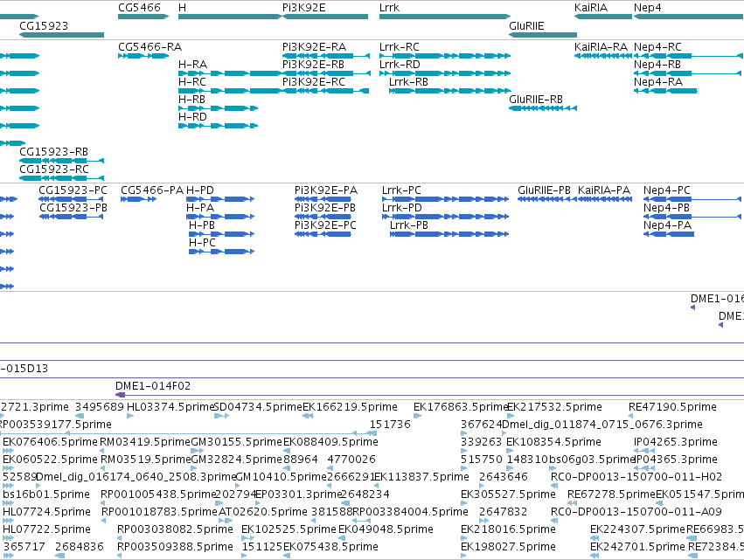Select the H-PC protein feature
The height and width of the screenshot is (560, 744).
coord(221,252)
